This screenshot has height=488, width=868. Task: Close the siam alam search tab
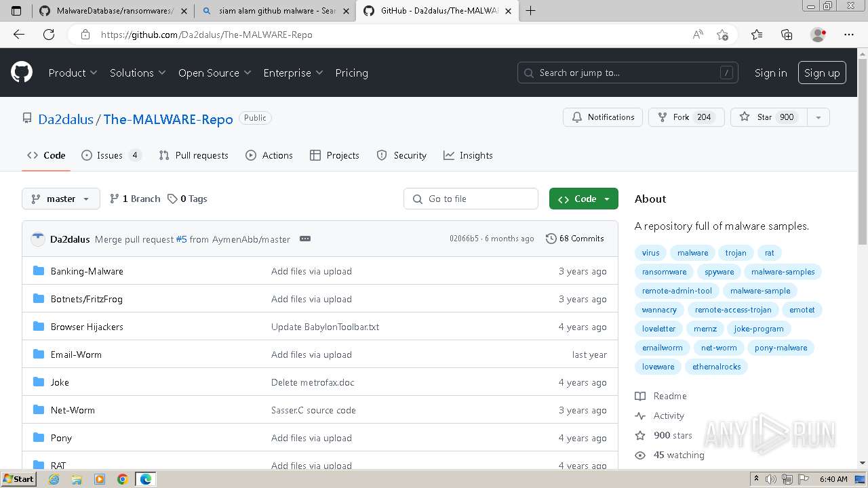tap(346, 11)
